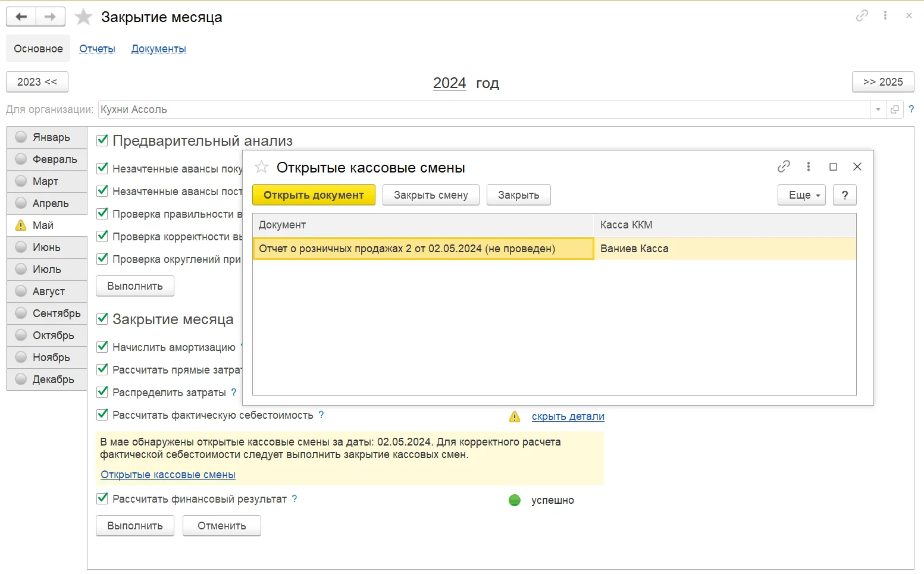Viewport: 924px width, 574px height.
Task: Click help mark next to Распределить затраты
Action: click(x=234, y=392)
